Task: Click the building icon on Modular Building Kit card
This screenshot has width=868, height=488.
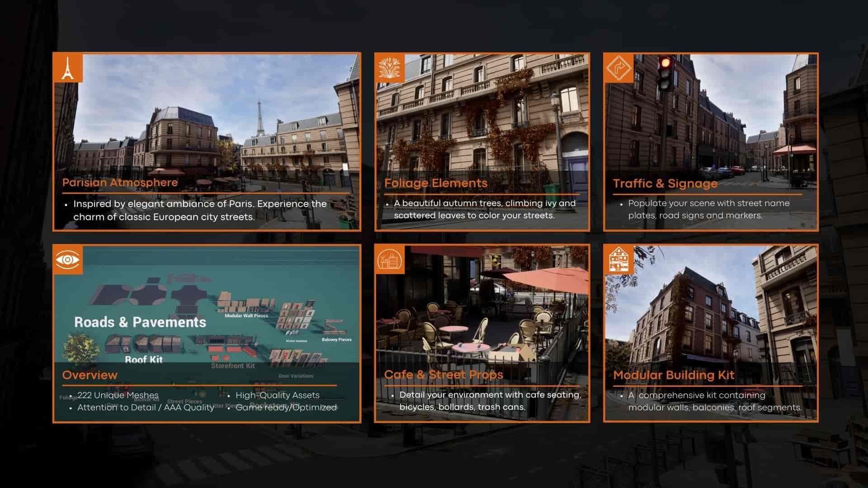Action: [619, 260]
